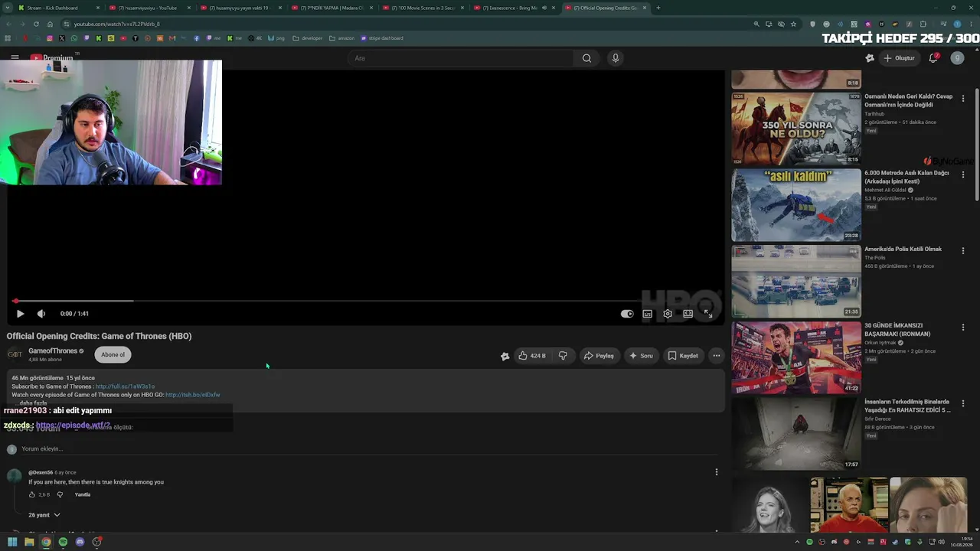Open the Chrome three-dot menu

972,24
